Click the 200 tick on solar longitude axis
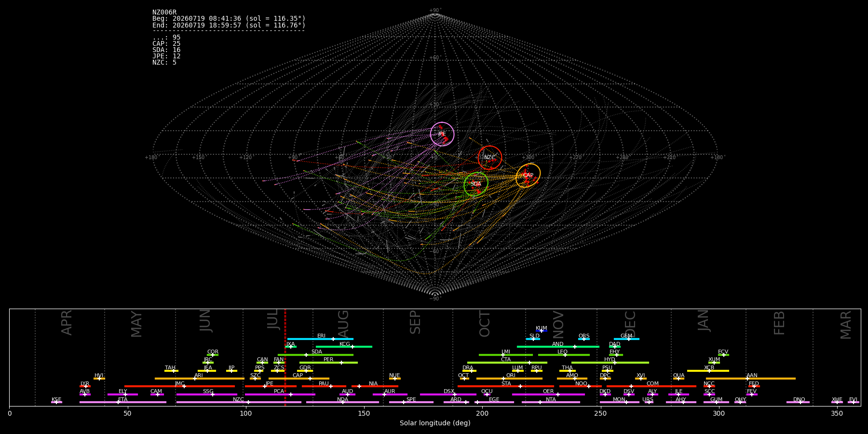The image size is (868, 434). point(482,413)
